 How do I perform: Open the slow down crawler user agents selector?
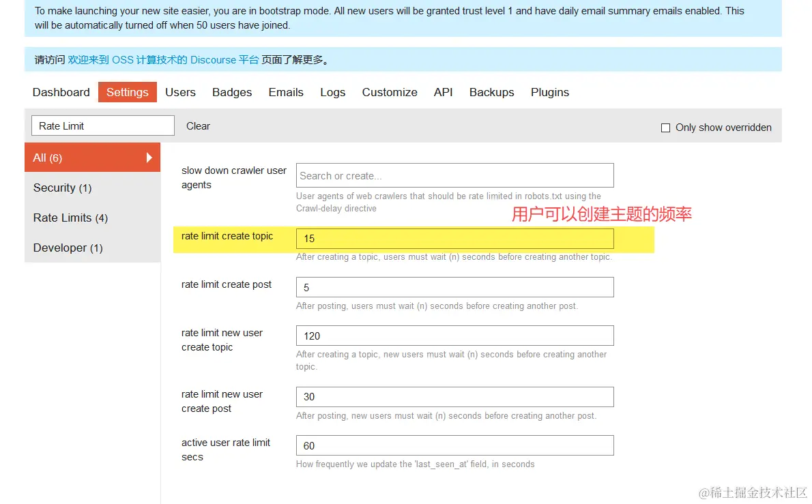click(x=454, y=175)
